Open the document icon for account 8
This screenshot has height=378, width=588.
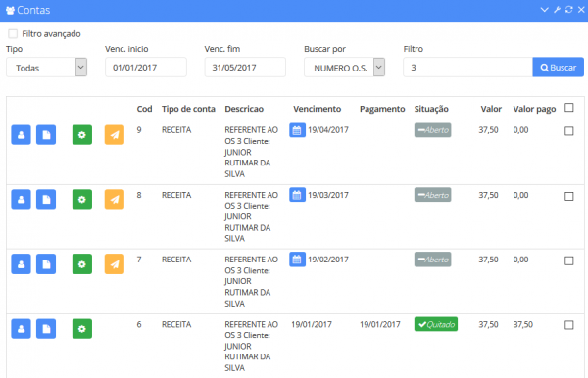coord(46,200)
